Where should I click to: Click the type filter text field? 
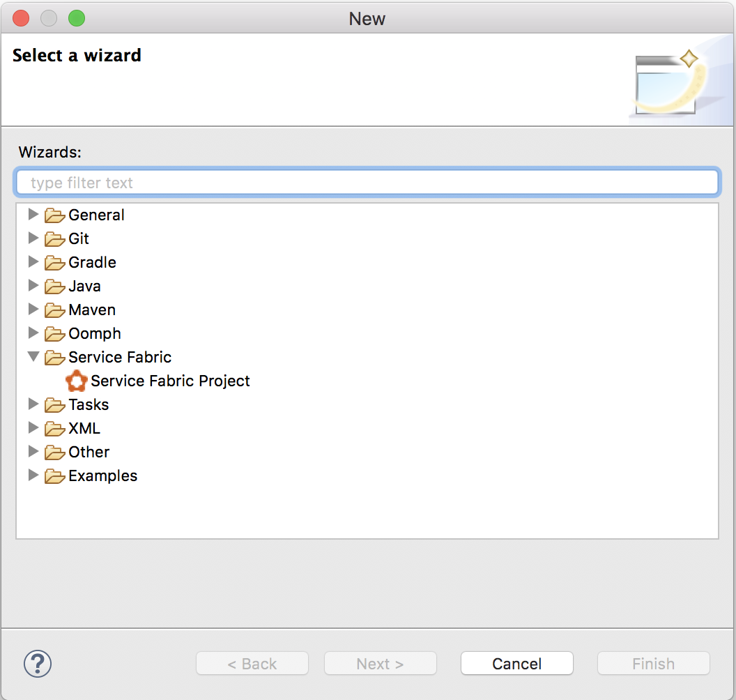click(368, 182)
